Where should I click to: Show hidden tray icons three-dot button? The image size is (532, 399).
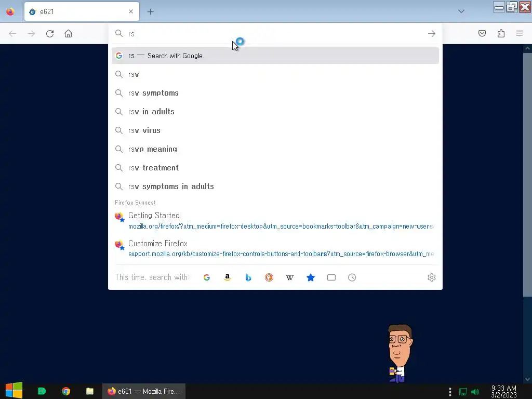tap(450, 392)
